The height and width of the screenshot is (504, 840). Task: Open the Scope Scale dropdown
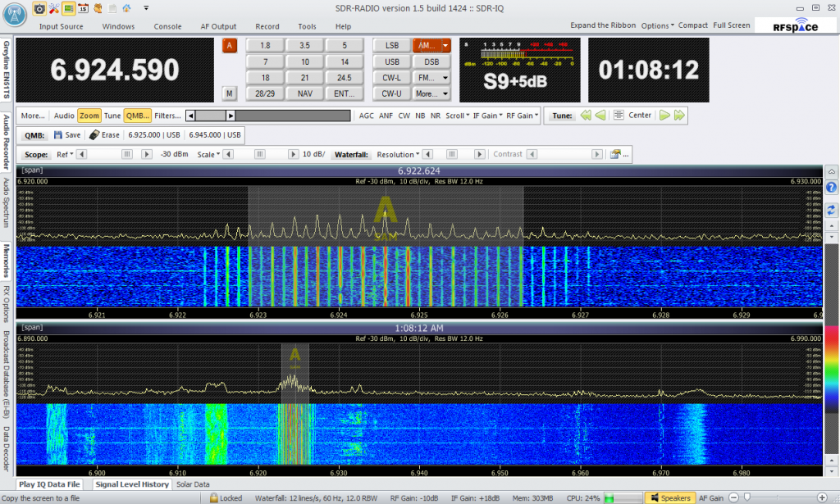coord(208,155)
